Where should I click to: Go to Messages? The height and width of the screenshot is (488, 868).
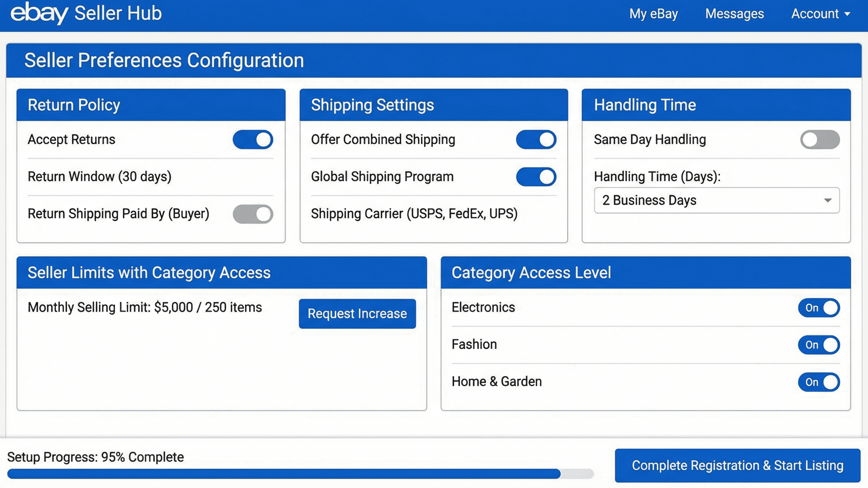coord(735,14)
